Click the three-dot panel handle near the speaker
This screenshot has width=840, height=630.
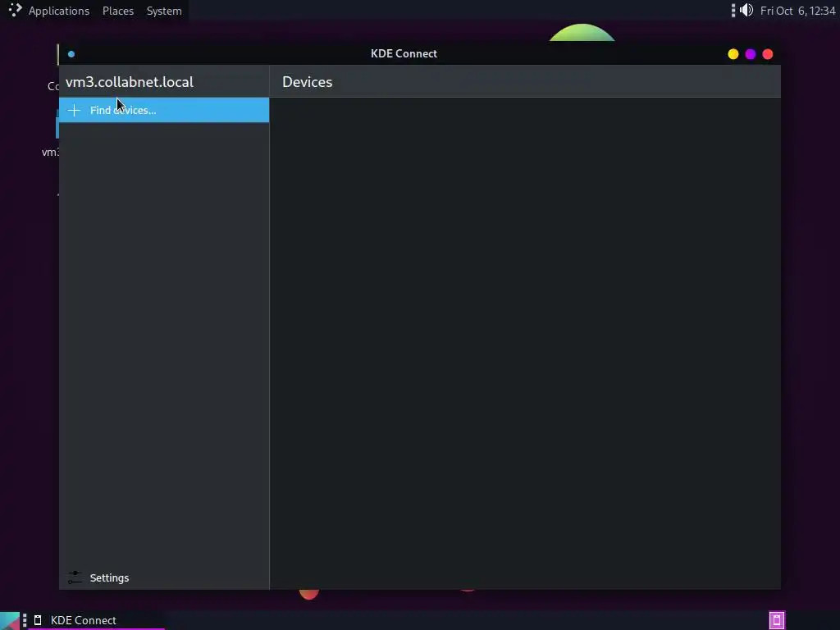[x=733, y=10]
